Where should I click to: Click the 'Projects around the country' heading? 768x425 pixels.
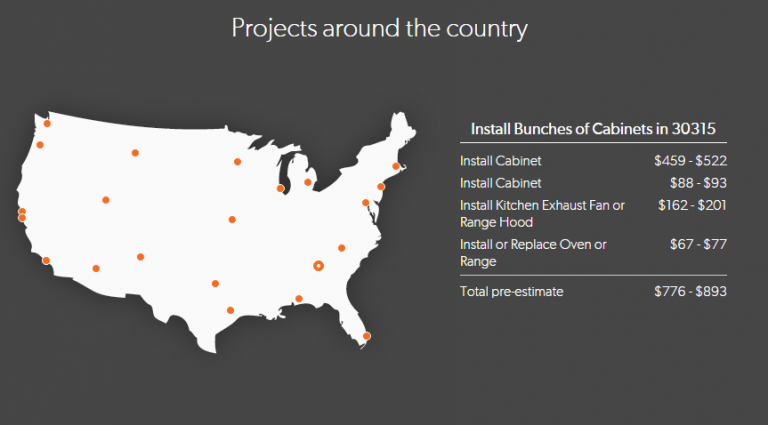(x=380, y=28)
